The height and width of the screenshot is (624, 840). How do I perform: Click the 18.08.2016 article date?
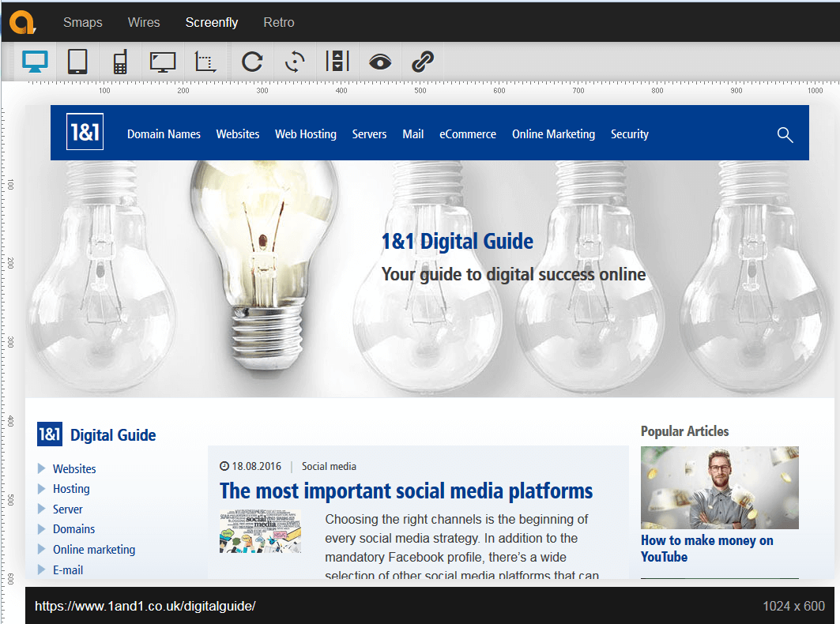(256, 467)
